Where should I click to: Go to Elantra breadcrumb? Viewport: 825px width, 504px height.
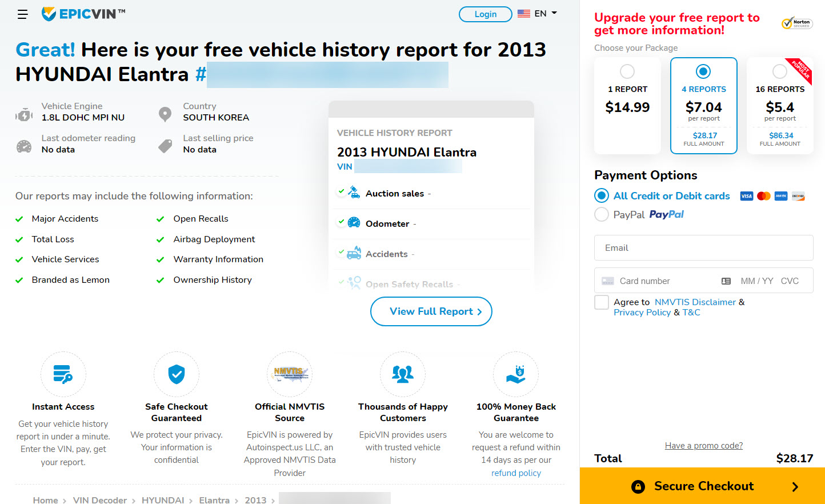click(214, 500)
